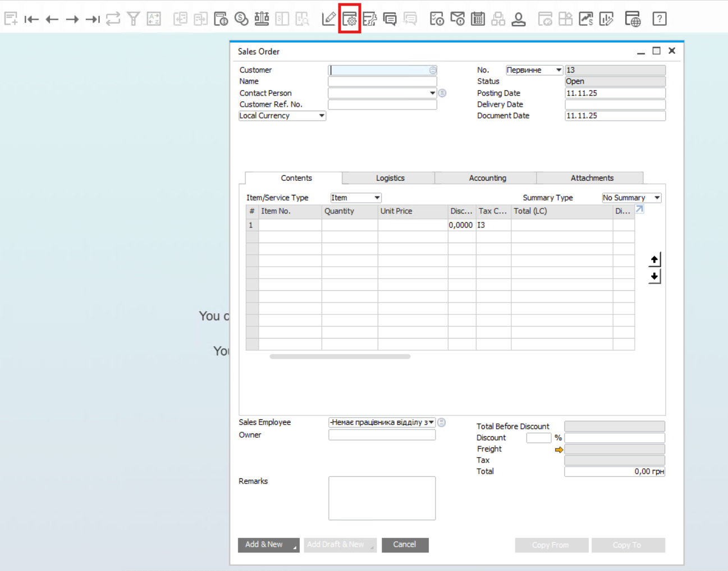Click the Cancel button
Screen dimensions: 728x571
pos(405,545)
